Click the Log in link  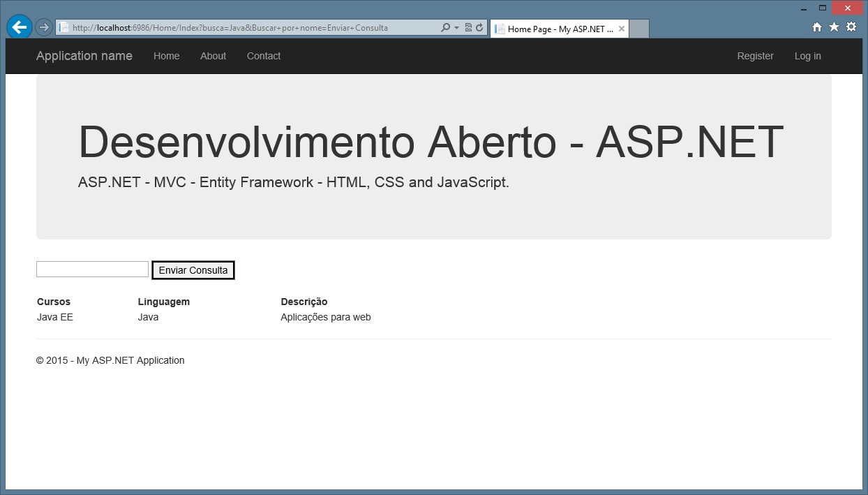coord(807,56)
